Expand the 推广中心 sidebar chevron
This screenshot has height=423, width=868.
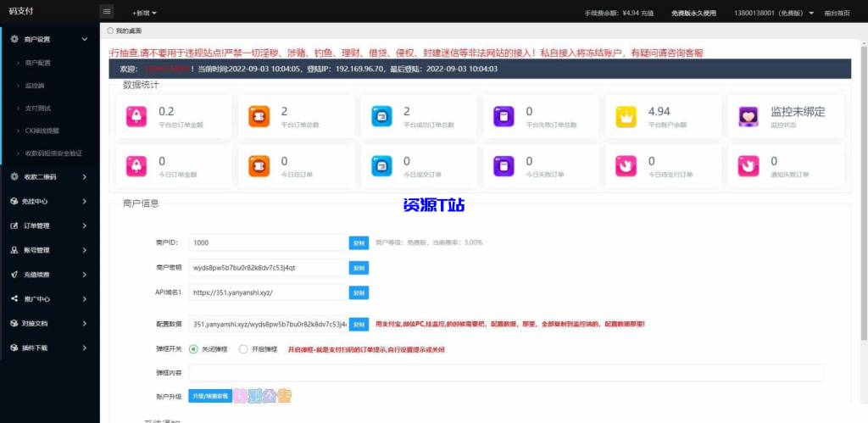[x=85, y=299]
